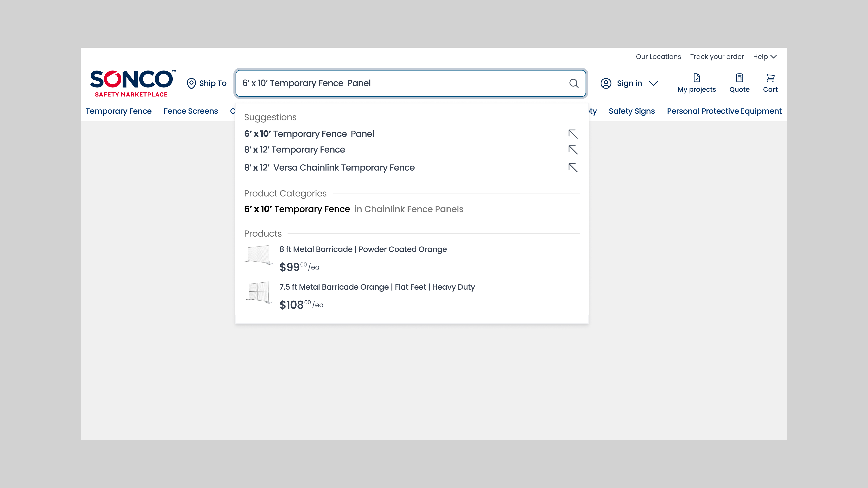The width and height of the screenshot is (868, 488).
Task: Select 8 ft Metal Barricade product thumbnail
Action: pyautogui.click(x=258, y=255)
